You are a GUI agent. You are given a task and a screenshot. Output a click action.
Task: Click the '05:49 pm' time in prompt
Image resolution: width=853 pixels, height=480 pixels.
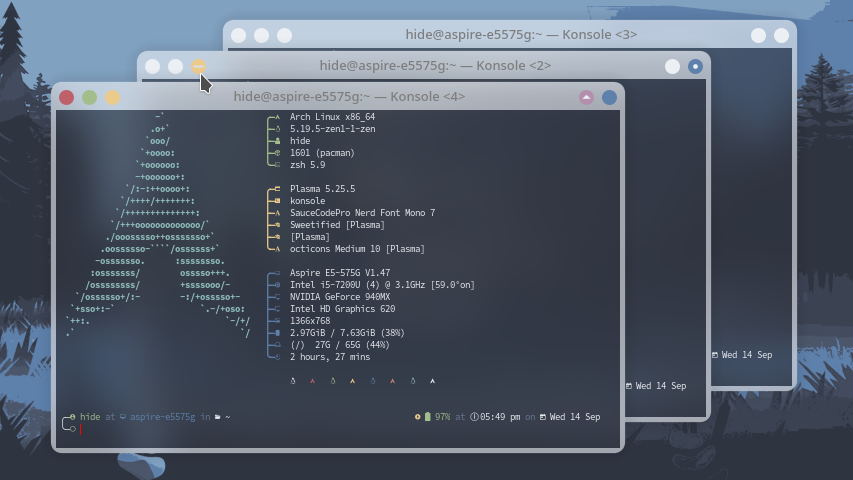(500, 417)
